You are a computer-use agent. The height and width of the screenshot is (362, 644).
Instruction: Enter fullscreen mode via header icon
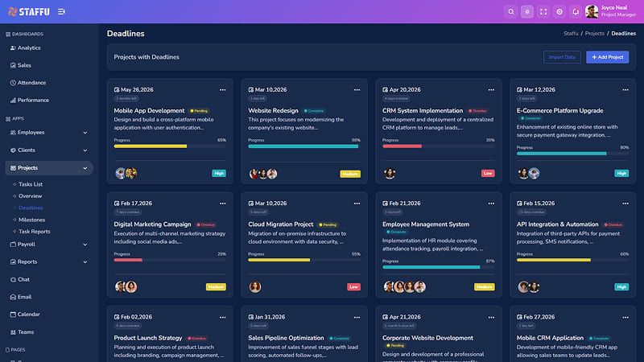(543, 12)
